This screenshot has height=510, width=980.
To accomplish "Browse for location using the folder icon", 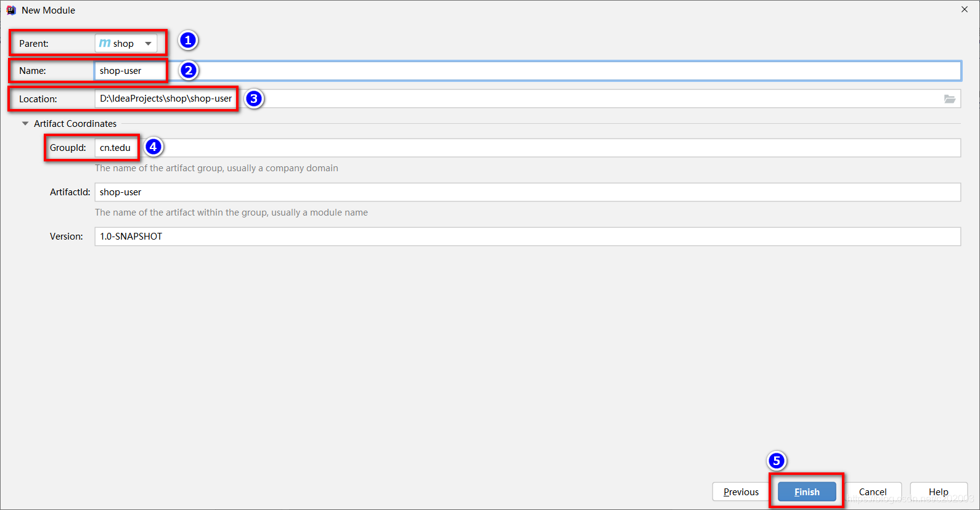I will click(950, 99).
